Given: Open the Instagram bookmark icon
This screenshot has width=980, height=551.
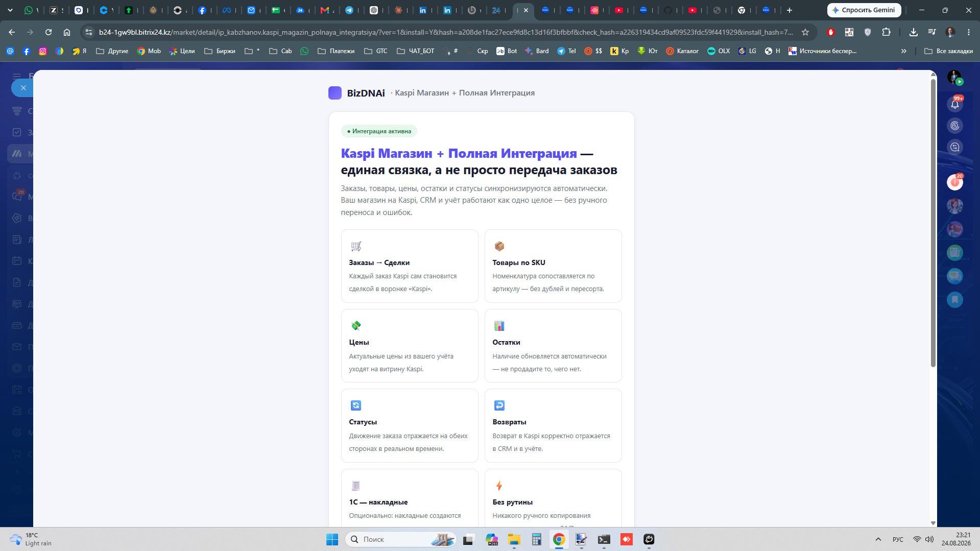Looking at the screenshot, I should point(43,51).
